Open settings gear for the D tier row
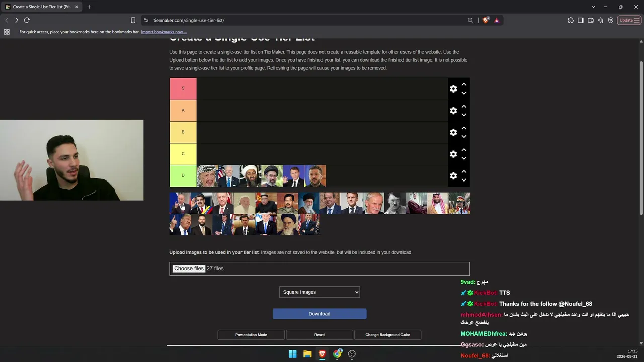644x362 pixels. point(453,176)
